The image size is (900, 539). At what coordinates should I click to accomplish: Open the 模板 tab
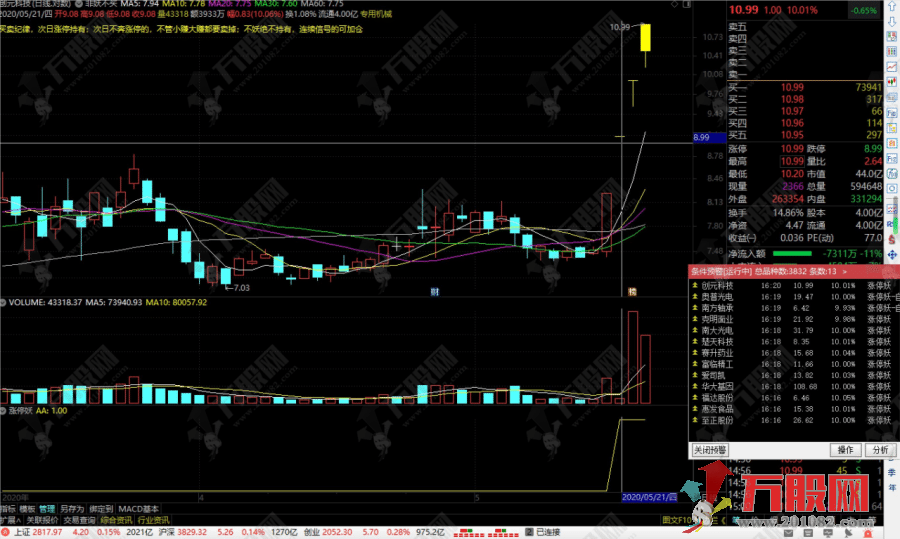(27, 509)
